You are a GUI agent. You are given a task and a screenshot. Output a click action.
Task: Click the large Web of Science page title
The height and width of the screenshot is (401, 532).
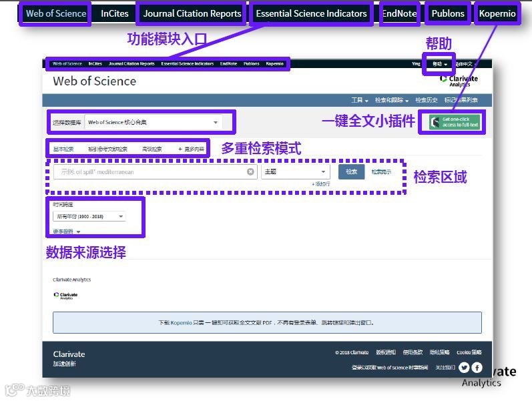(95, 81)
